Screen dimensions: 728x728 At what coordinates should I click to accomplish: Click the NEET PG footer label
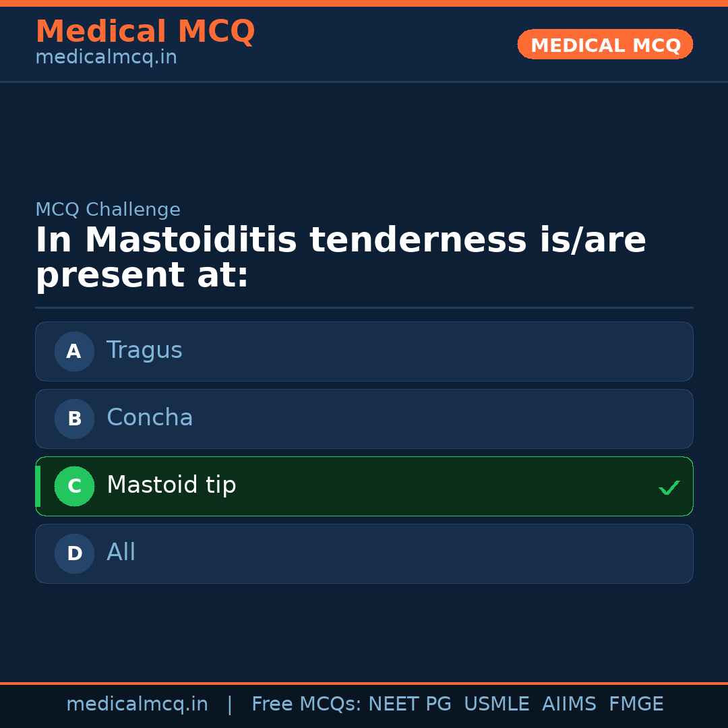coord(410,704)
